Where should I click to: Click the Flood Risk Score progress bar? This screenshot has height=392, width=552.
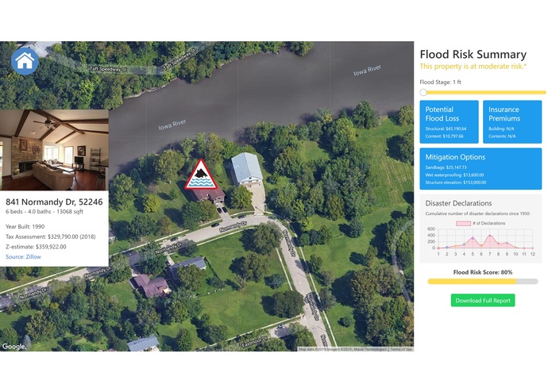click(483, 281)
